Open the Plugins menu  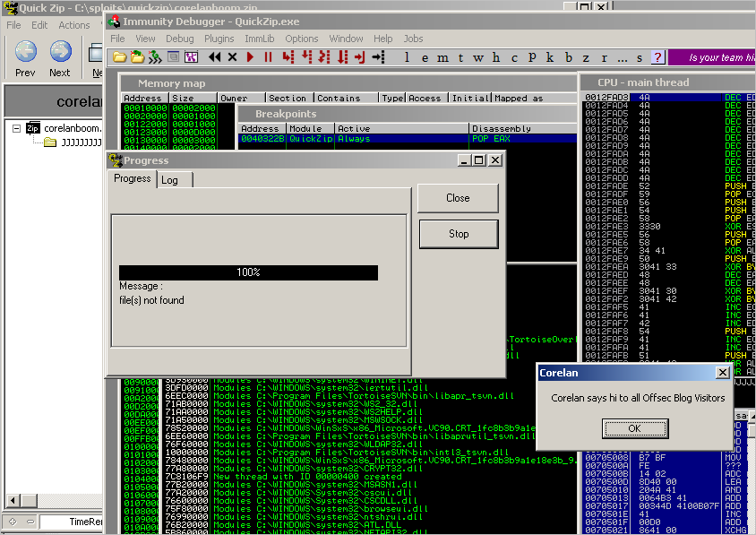(x=219, y=39)
